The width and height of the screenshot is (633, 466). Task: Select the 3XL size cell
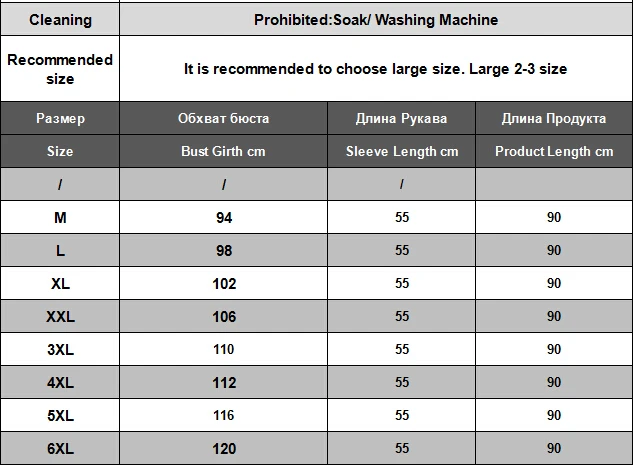[60, 349]
